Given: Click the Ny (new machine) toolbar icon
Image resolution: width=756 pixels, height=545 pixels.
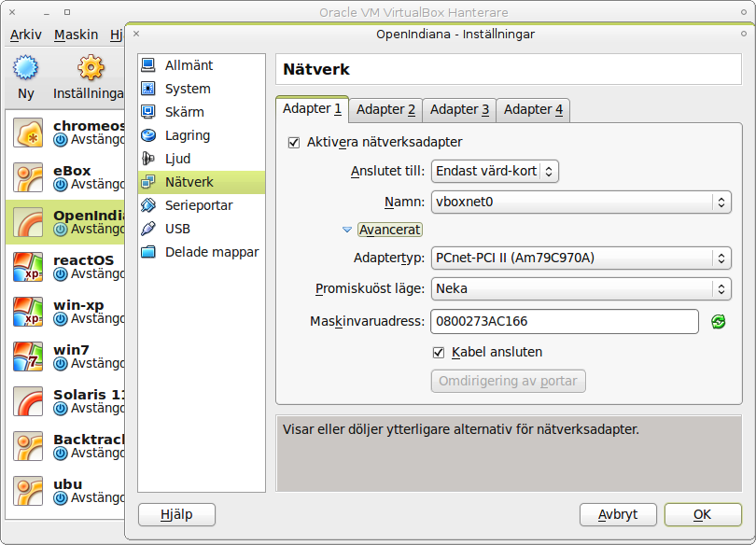Looking at the screenshot, I should pyautogui.click(x=26, y=69).
